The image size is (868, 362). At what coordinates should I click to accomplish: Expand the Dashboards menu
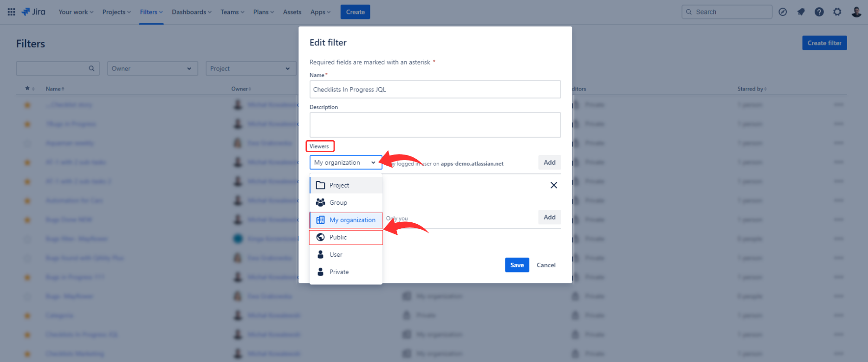tap(192, 12)
